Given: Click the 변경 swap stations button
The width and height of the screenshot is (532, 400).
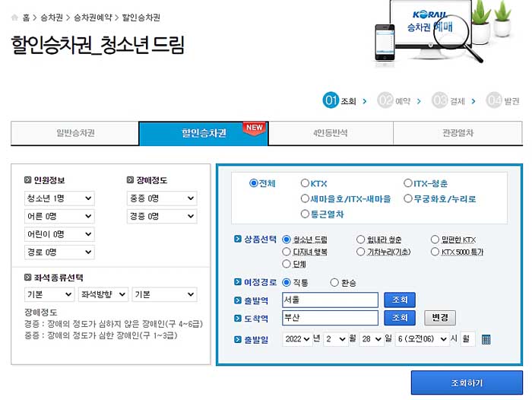Looking at the screenshot, I should [x=440, y=318].
